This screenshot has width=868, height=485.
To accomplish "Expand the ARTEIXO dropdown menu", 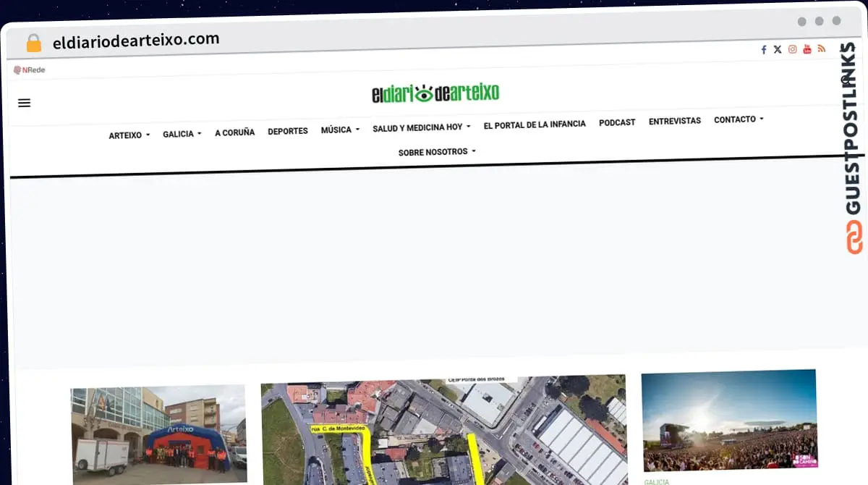I will click(129, 135).
